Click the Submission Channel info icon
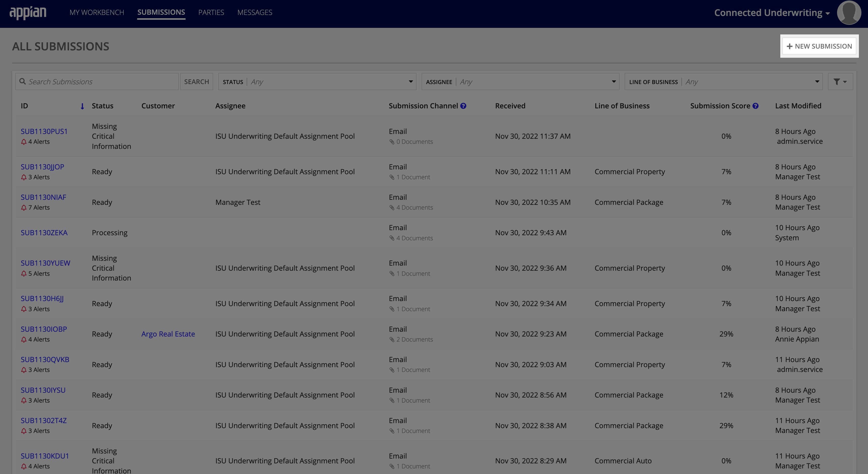868x474 pixels. coord(463,106)
